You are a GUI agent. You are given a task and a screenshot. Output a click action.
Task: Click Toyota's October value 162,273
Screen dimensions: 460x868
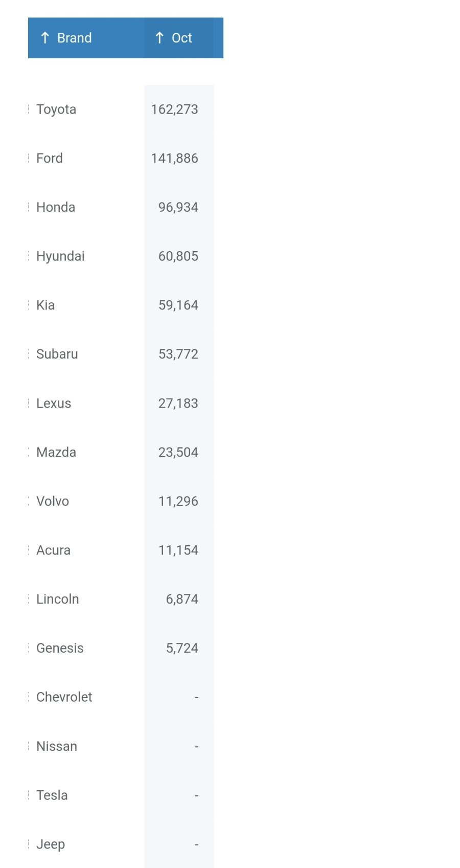pos(174,109)
